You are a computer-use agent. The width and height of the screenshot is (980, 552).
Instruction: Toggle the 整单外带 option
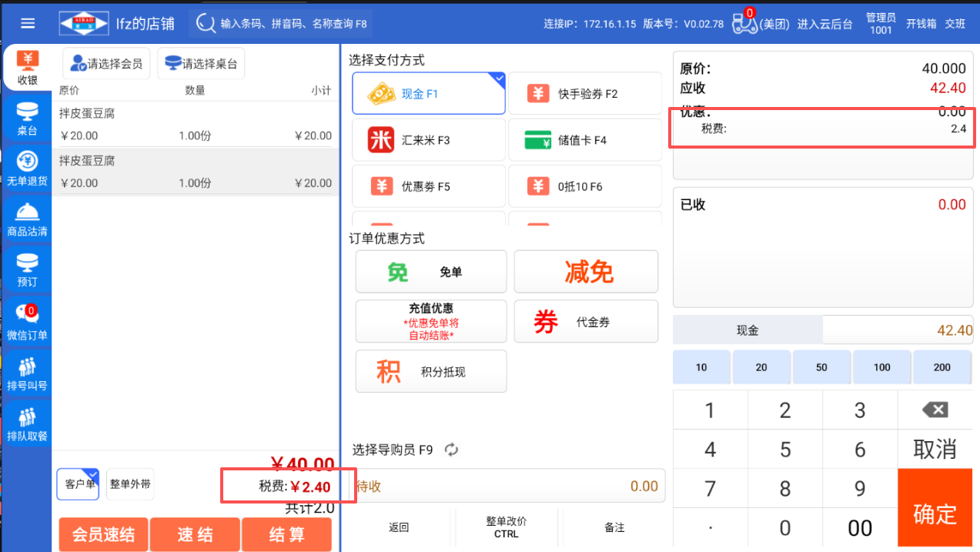point(130,484)
